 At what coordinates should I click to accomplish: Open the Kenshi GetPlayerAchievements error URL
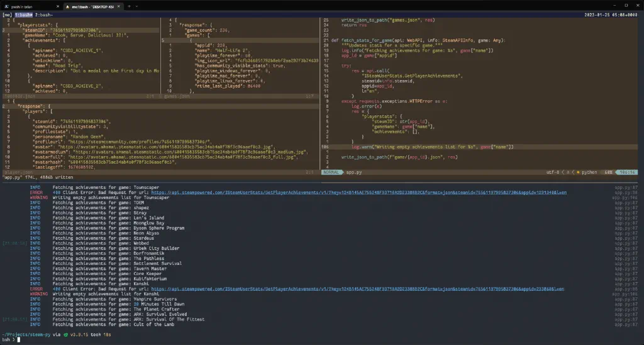click(x=357, y=289)
